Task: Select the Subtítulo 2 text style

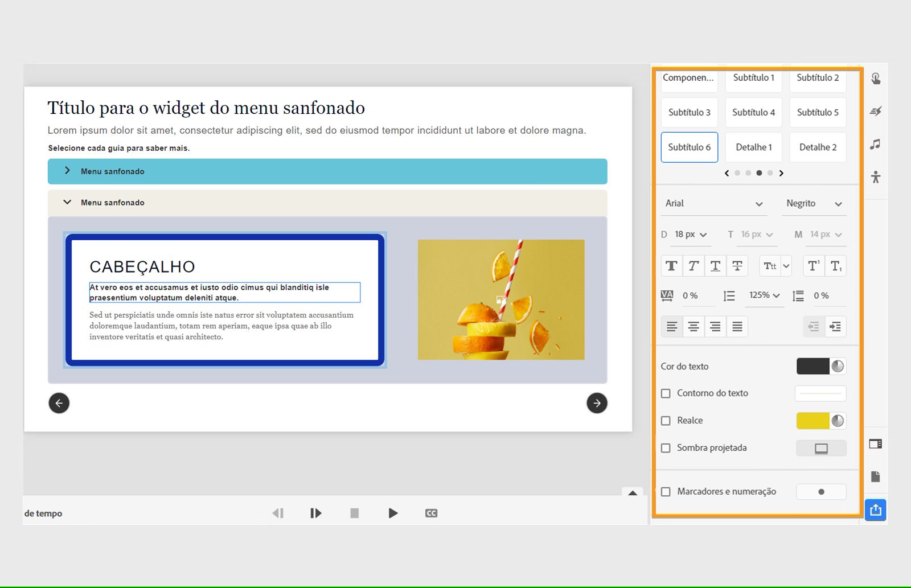Action: tap(818, 78)
